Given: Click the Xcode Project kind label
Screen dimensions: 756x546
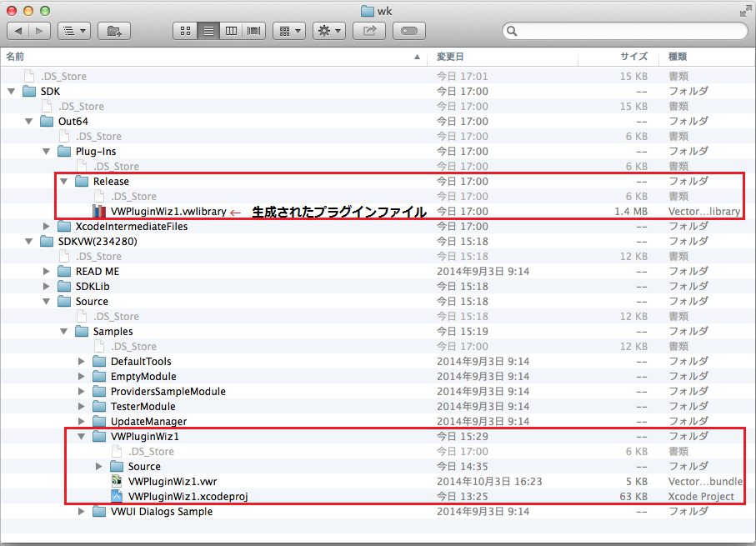Looking at the screenshot, I should point(701,497).
